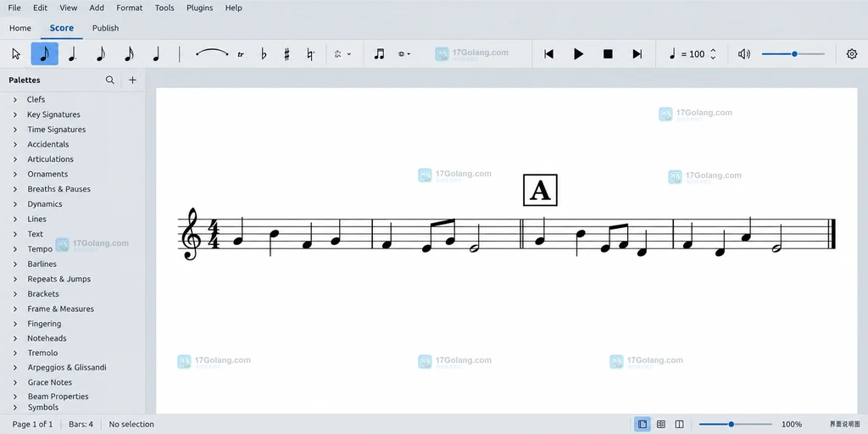The height and width of the screenshot is (434, 868).
Task: Click the 100% zoom level text
Action: pyautogui.click(x=792, y=424)
